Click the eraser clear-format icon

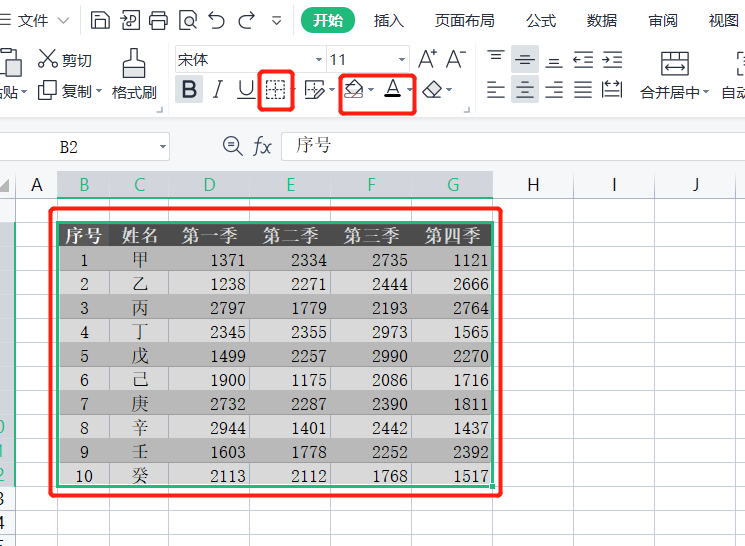pos(432,91)
